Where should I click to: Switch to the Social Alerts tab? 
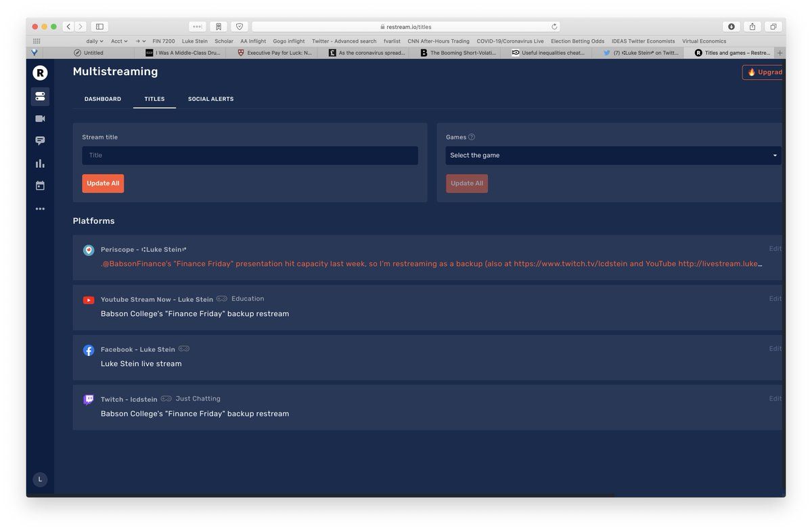pos(210,99)
